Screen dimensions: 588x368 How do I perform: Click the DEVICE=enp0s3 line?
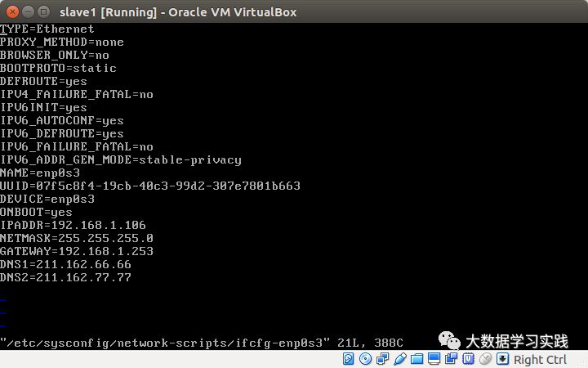click(47, 199)
